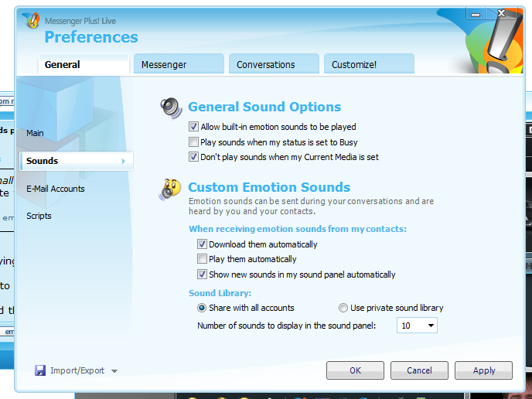Select Share with all accounts radio button

pos(202,308)
